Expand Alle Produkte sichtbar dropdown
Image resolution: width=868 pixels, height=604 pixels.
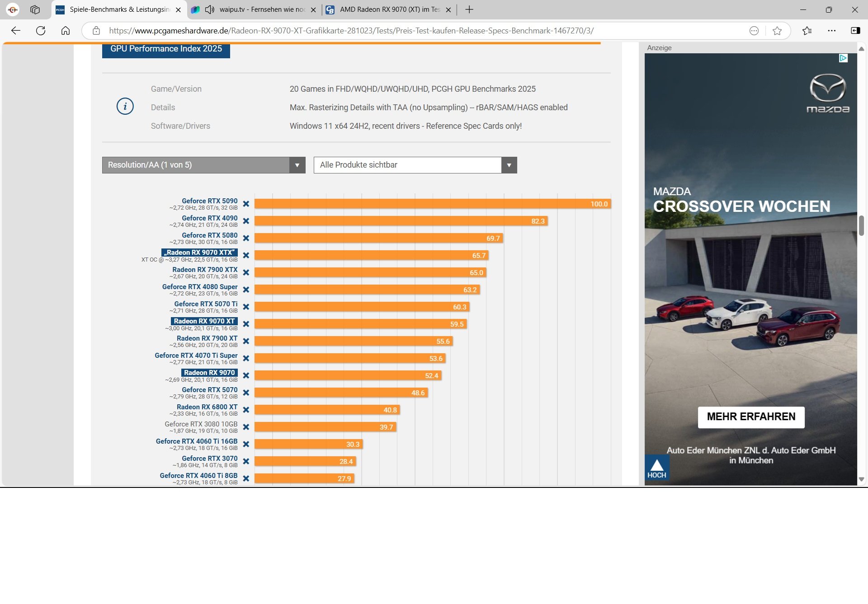tap(415, 165)
